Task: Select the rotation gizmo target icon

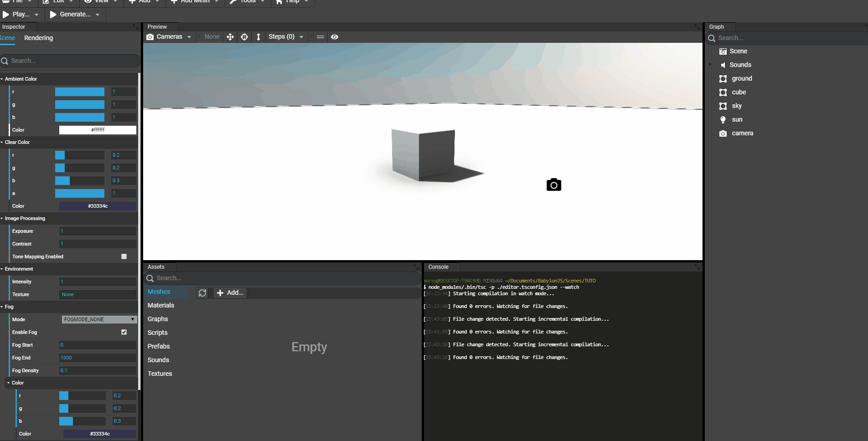Action: (244, 37)
